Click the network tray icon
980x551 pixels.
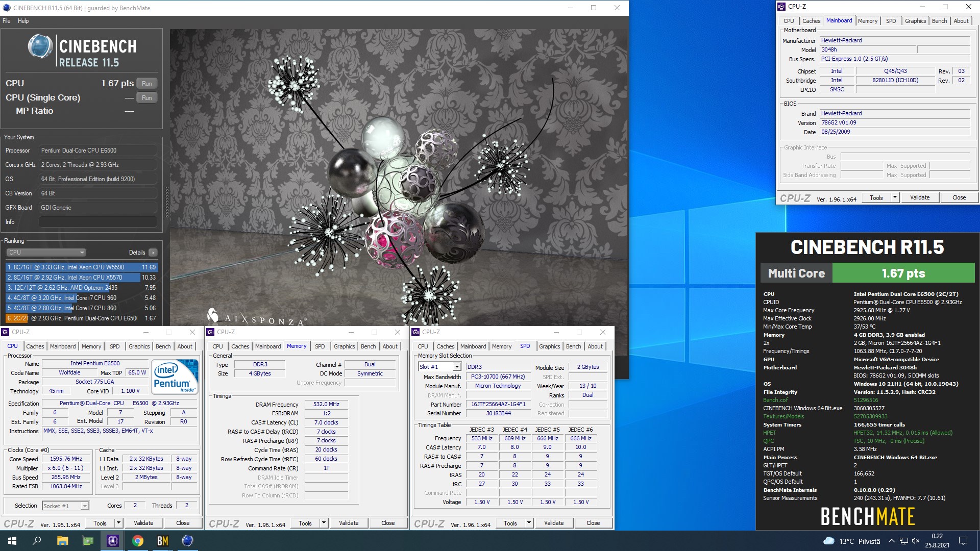tap(903, 541)
